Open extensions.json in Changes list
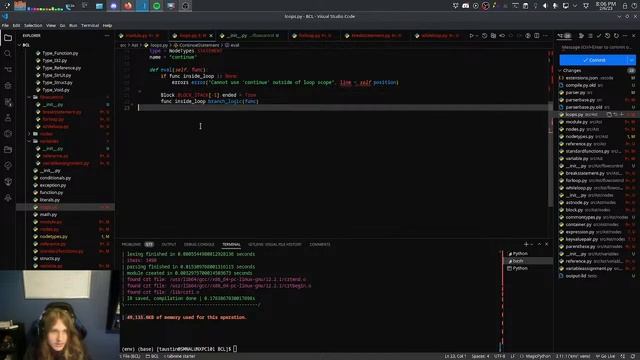This screenshot has width=640, height=360. (x=581, y=78)
